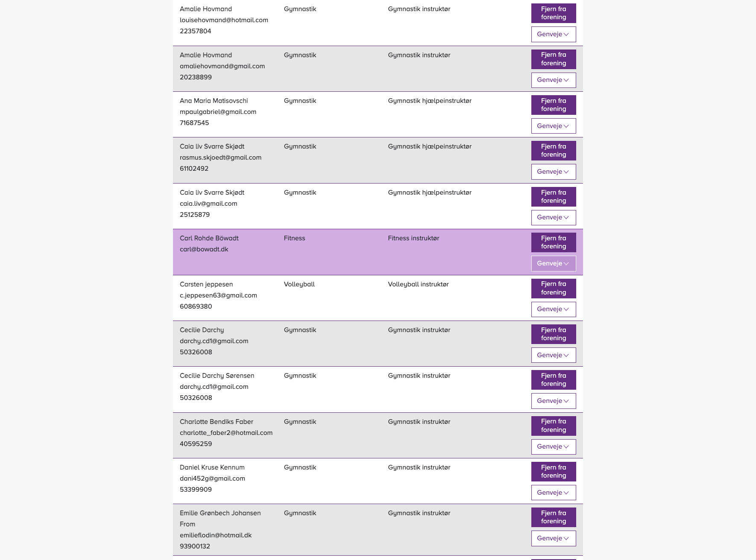Expand Genveje menu for Carsten jeppesen
This screenshot has width=756, height=560.
pos(554,309)
